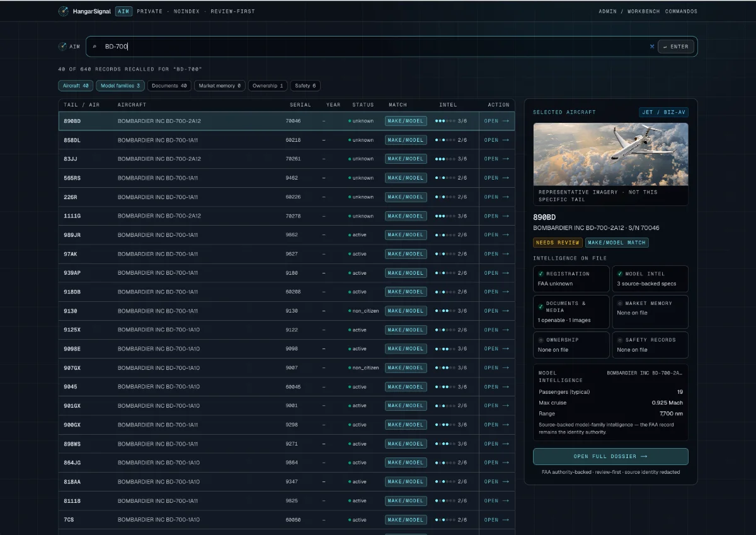Click the status dot in row 9130

click(x=350, y=311)
